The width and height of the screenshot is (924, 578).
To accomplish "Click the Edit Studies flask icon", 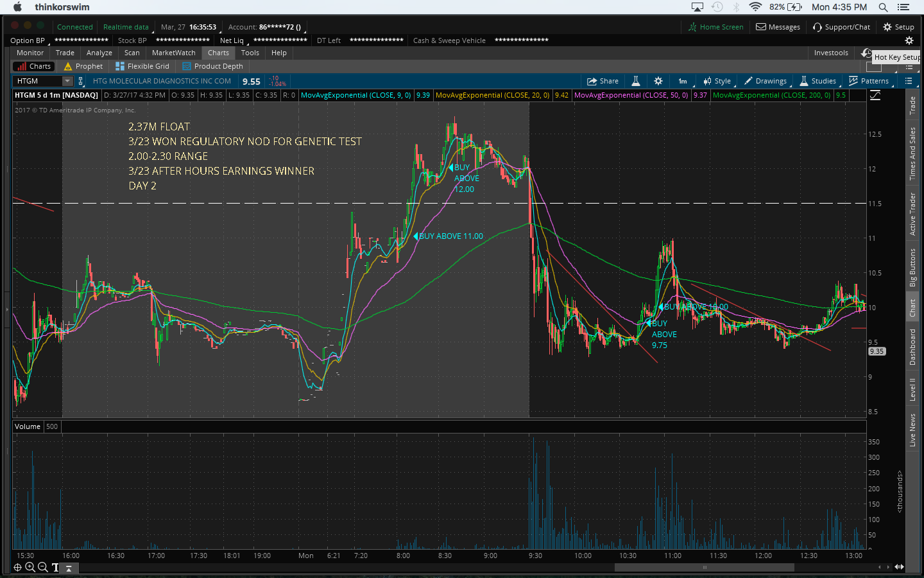I will [635, 81].
